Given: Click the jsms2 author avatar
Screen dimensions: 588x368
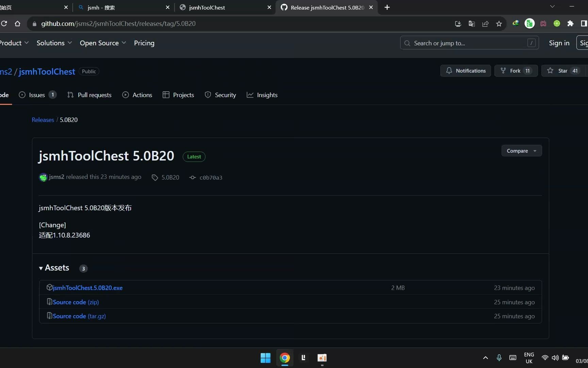Looking at the screenshot, I should (43, 177).
